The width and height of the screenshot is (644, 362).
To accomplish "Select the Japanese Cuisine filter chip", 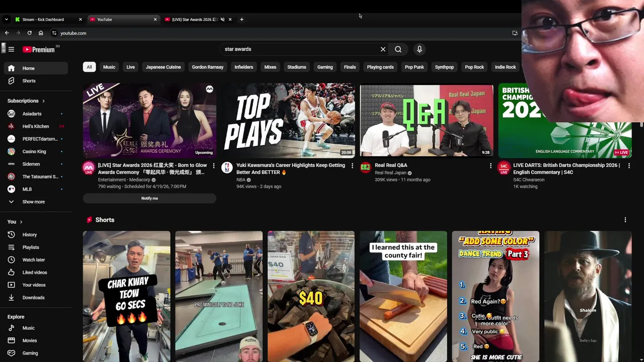I will point(163,67).
